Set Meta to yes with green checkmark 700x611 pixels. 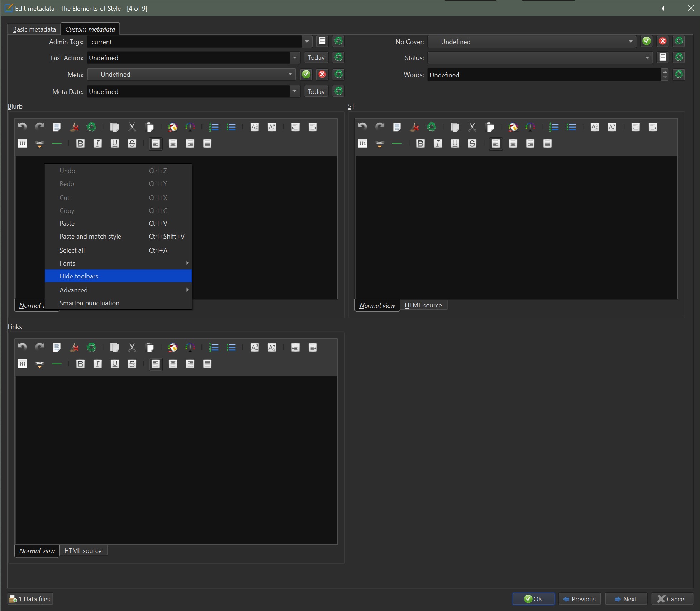(306, 75)
